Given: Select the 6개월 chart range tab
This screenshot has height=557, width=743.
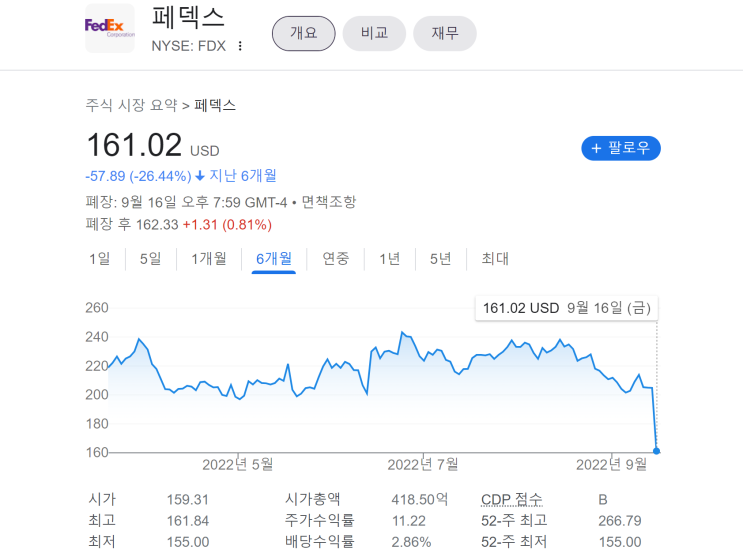Looking at the screenshot, I should tap(274, 259).
